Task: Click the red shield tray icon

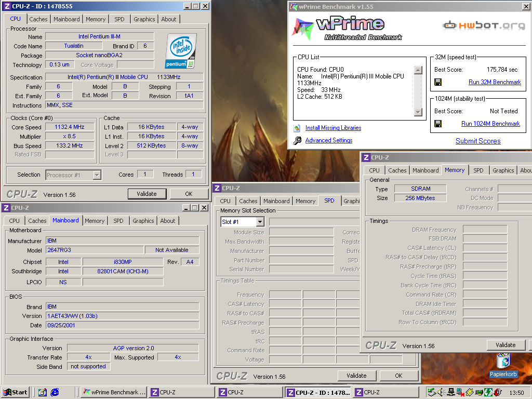Action: point(498,392)
